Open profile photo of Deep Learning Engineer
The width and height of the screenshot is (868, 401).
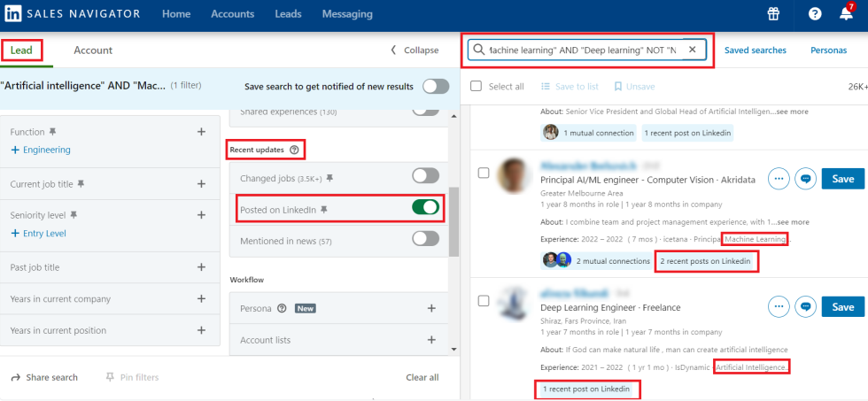pyautogui.click(x=512, y=305)
